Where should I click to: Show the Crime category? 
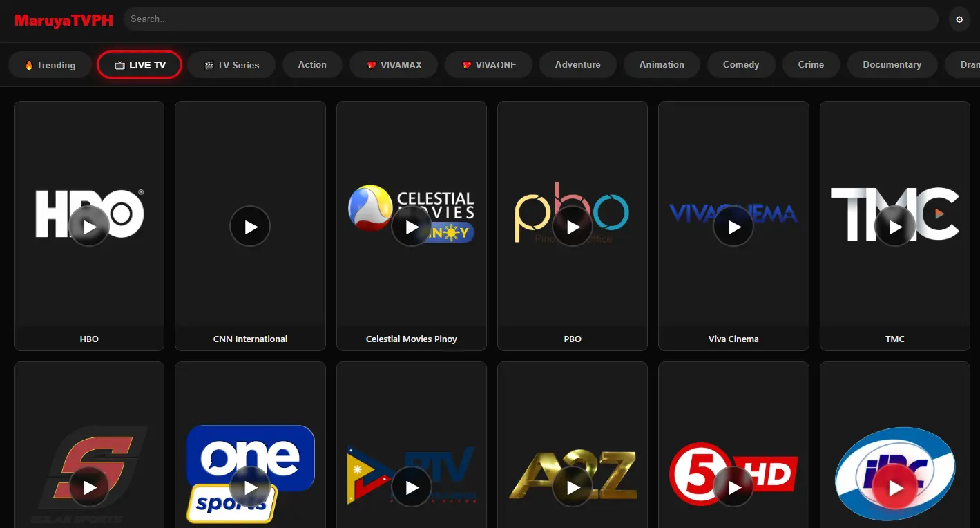pyautogui.click(x=811, y=65)
